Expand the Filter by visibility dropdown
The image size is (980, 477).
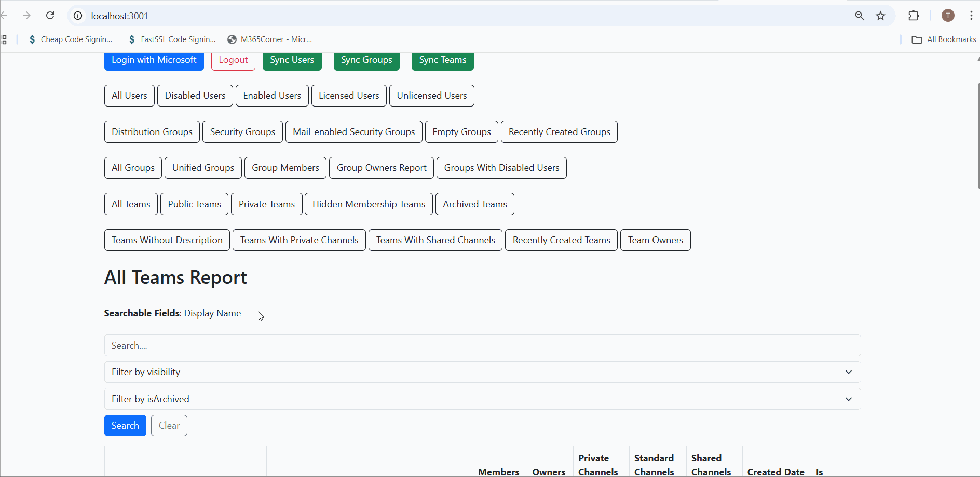(482, 372)
